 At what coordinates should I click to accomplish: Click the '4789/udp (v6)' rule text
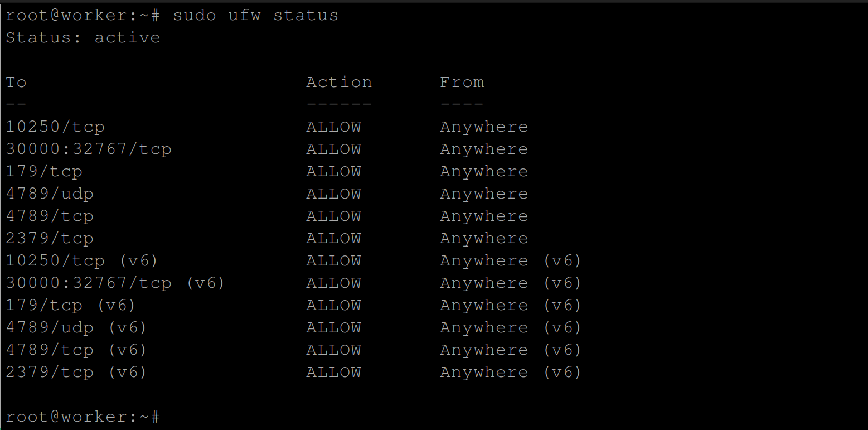click(76, 327)
